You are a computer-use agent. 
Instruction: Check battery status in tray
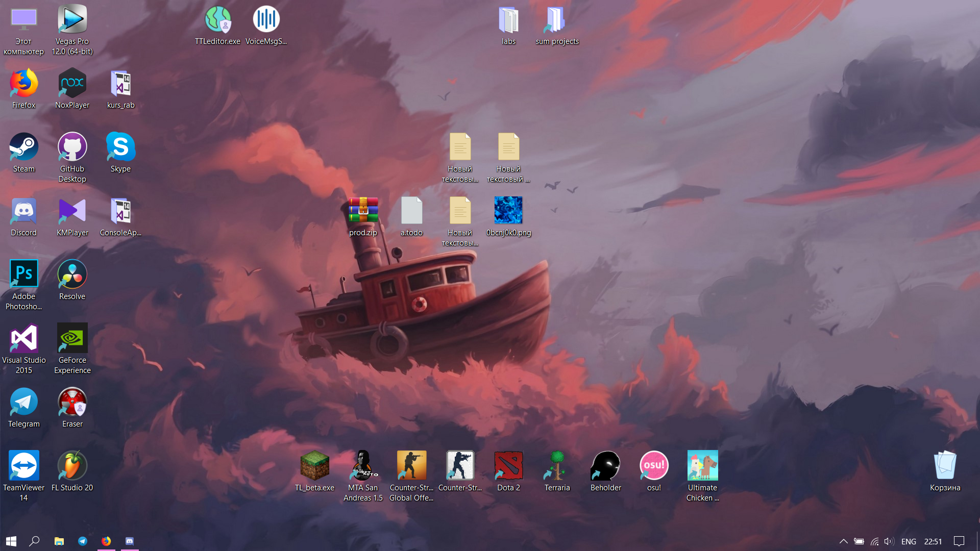pos(859,541)
